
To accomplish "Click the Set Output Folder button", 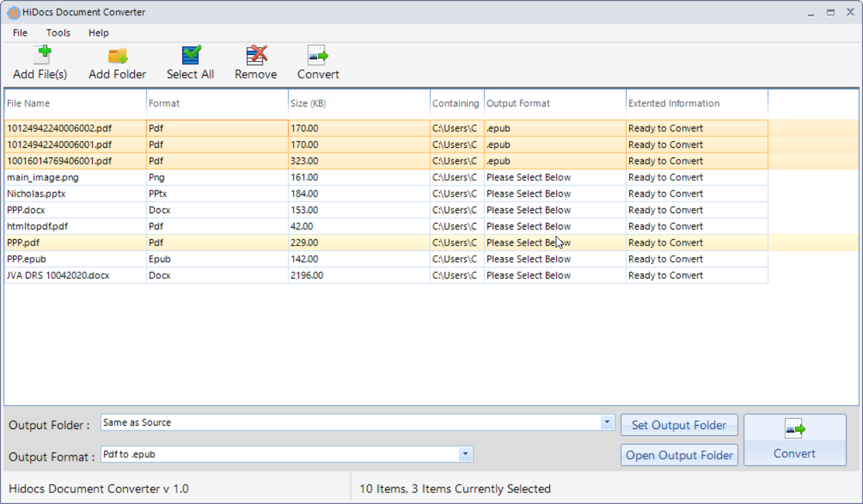I will 679,424.
